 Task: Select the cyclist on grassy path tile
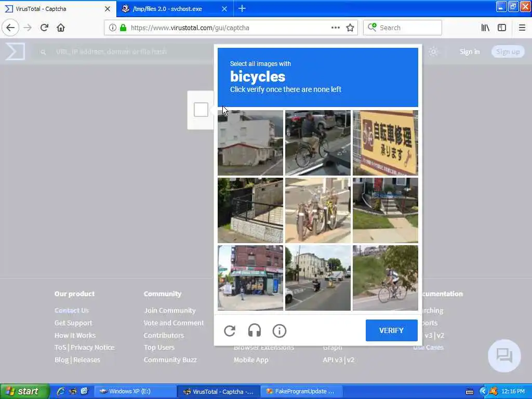pyautogui.click(x=385, y=278)
